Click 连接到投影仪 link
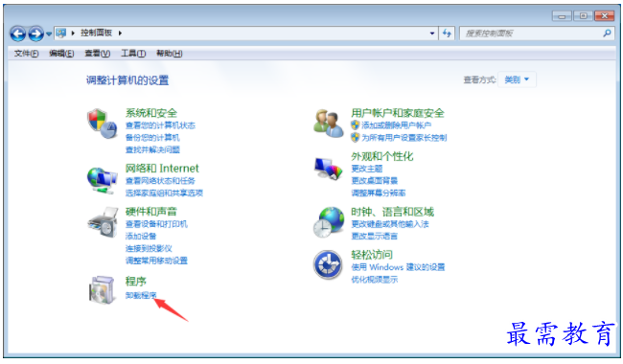Screen dimensions: 623x364 (x=149, y=248)
